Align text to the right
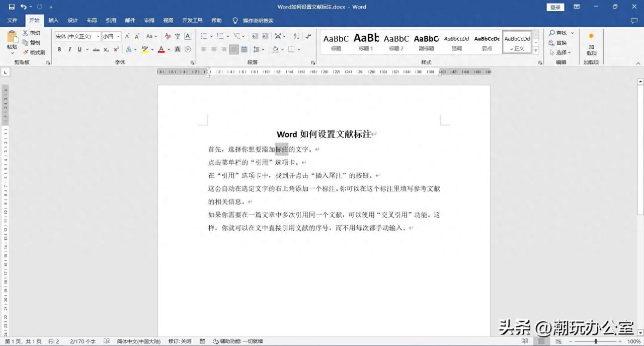Screen dimensions: 644x346 coord(224,49)
